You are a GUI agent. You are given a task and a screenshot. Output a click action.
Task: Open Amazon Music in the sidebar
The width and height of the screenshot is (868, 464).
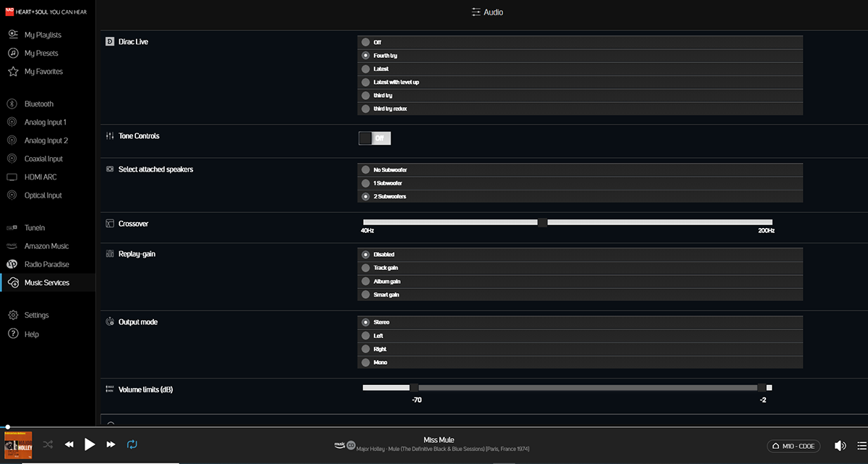[48, 246]
